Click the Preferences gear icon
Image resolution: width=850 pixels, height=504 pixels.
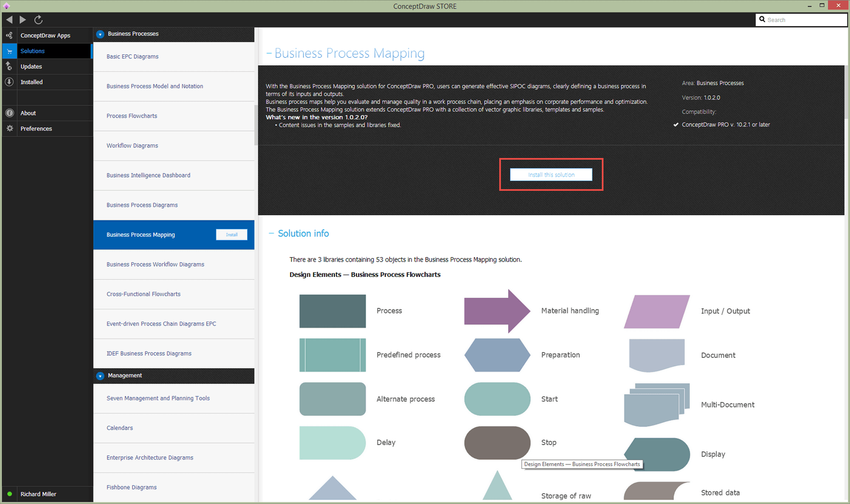pos(9,129)
